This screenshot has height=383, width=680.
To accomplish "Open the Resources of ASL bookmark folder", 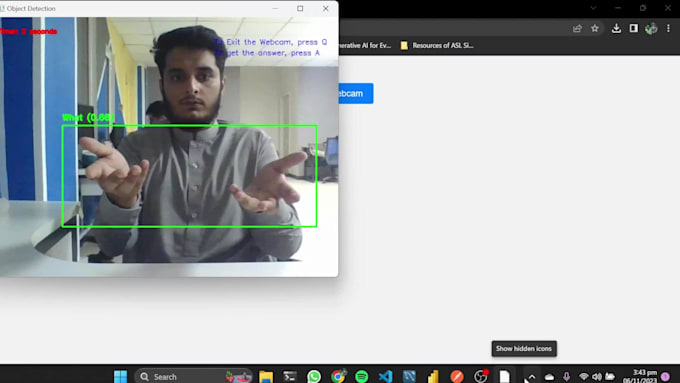I will [437, 45].
